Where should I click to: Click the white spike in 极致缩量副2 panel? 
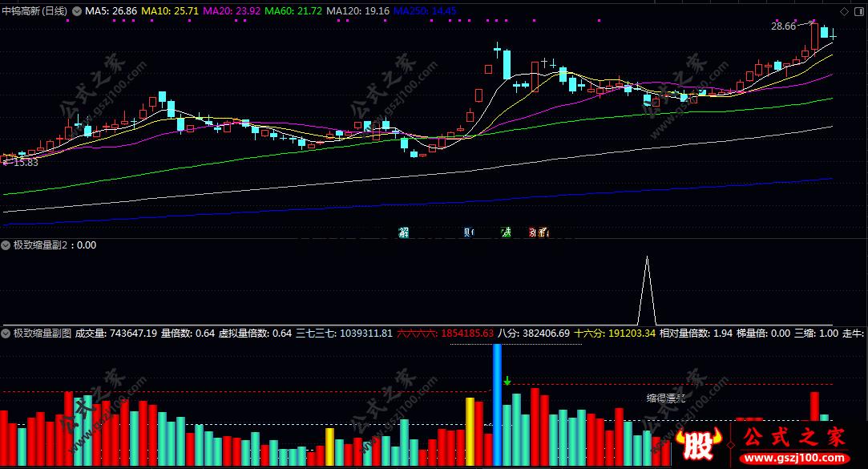pos(647,290)
